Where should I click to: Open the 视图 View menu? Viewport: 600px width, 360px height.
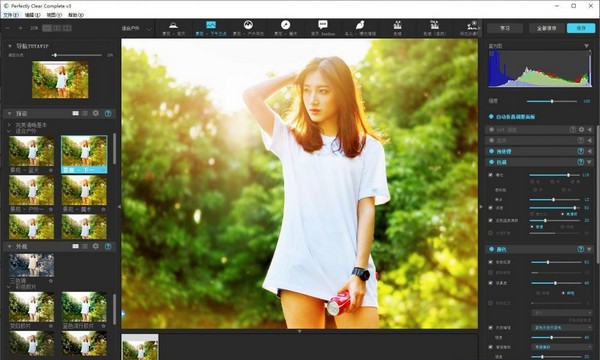[54, 15]
